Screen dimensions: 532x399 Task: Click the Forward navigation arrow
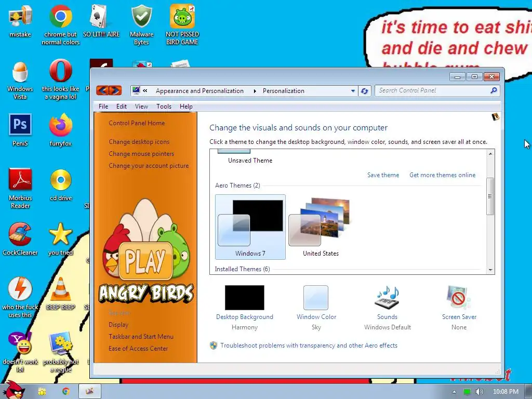pyautogui.click(x=115, y=90)
